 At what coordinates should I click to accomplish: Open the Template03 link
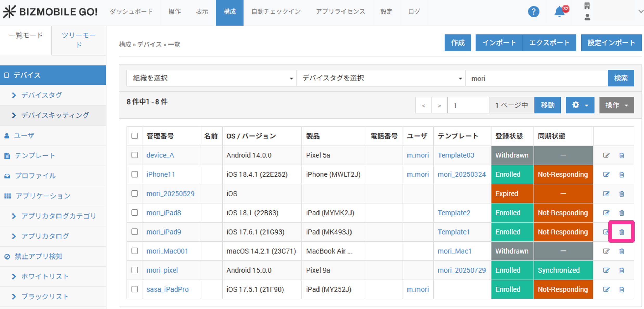[456, 155]
